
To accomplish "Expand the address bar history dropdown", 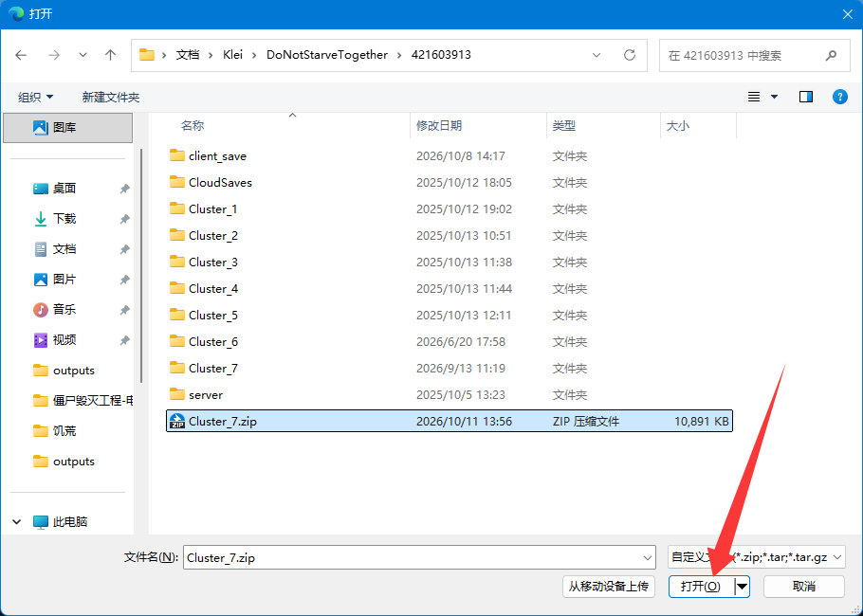I will coord(597,55).
